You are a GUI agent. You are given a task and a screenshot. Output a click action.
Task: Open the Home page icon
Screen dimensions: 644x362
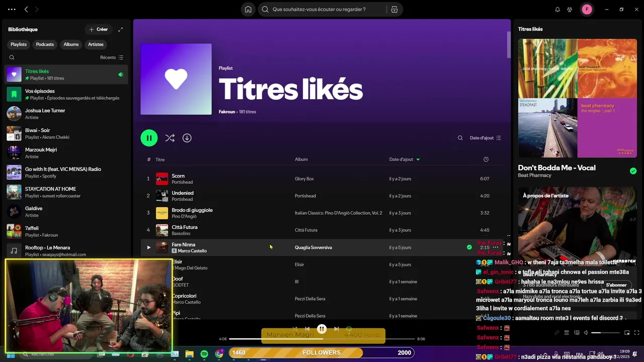[248, 9]
